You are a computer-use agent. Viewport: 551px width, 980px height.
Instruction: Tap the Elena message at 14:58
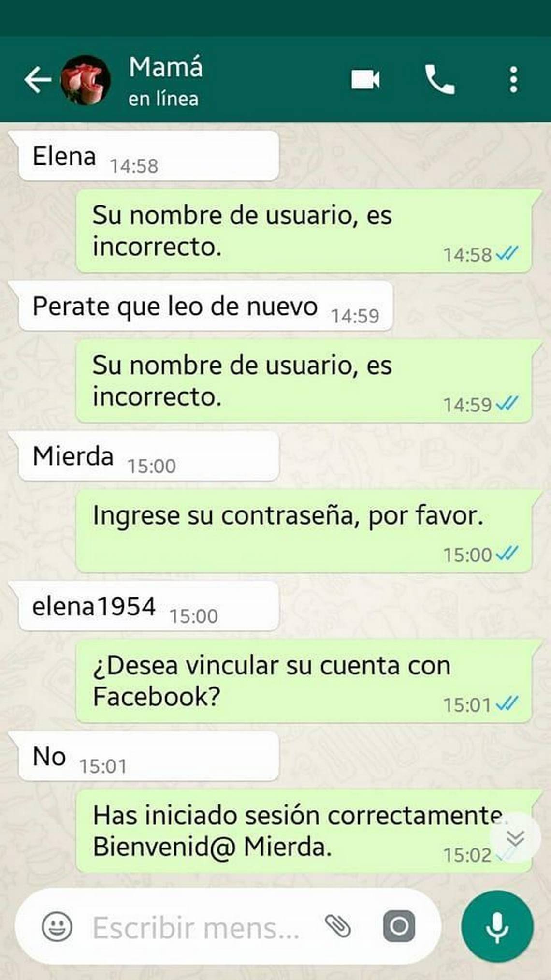(149, 156)
